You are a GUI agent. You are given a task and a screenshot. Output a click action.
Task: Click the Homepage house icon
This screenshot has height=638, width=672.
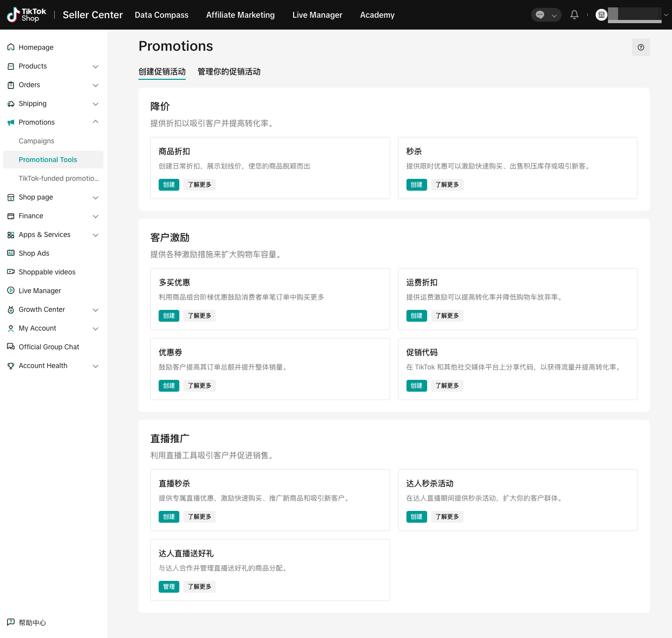point(11,47)
